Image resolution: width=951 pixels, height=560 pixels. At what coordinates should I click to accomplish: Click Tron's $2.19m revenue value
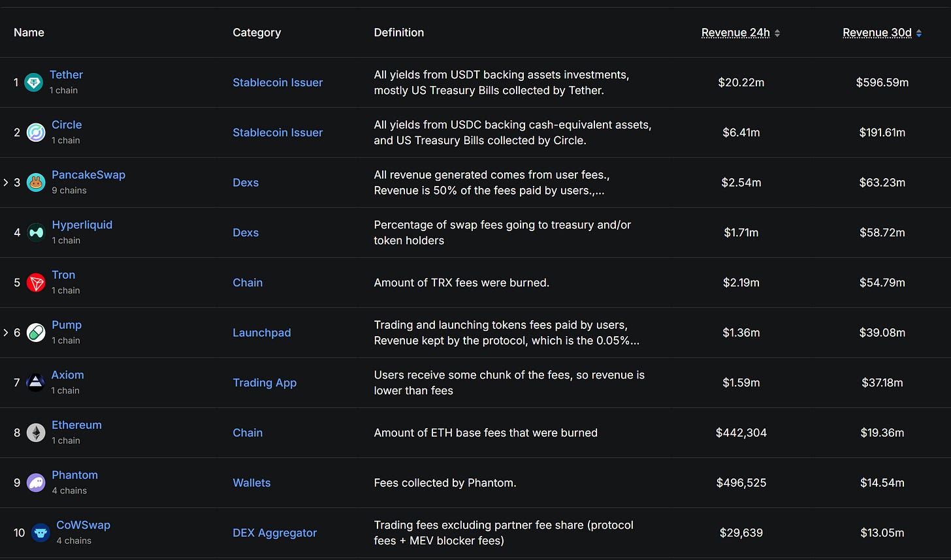pyautogui.click(x=741, y=283)
